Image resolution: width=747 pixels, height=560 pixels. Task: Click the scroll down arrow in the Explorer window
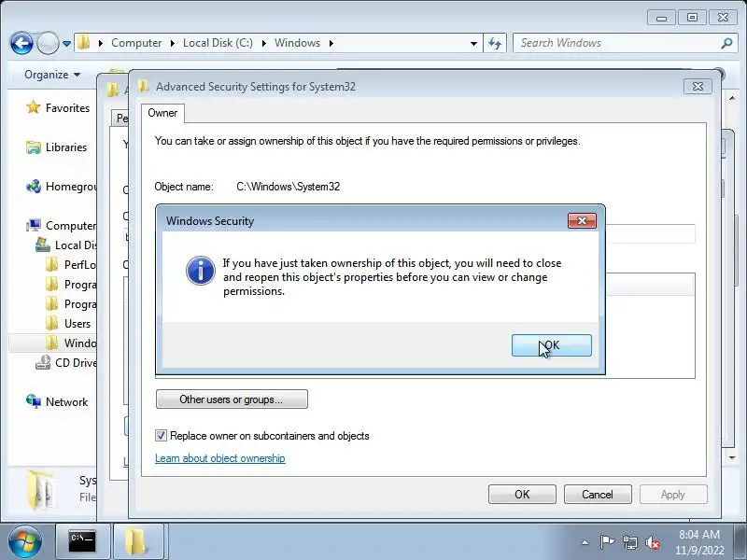tap(732, 457)
